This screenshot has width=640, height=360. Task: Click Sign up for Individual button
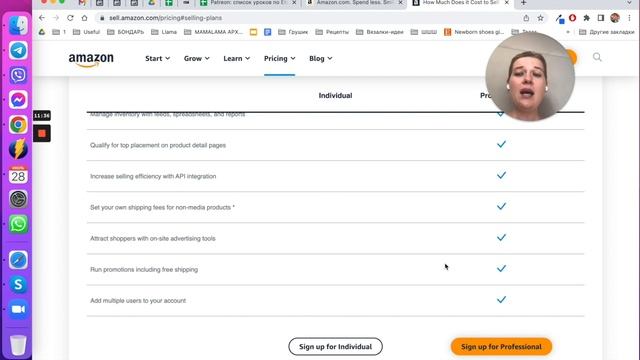(x=336, y=347)
